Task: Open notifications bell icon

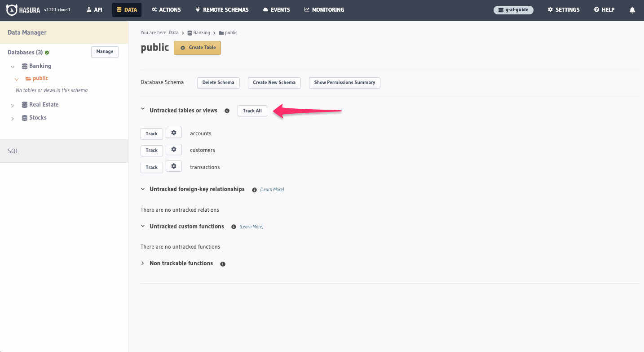Action: (x=632, y=10)
